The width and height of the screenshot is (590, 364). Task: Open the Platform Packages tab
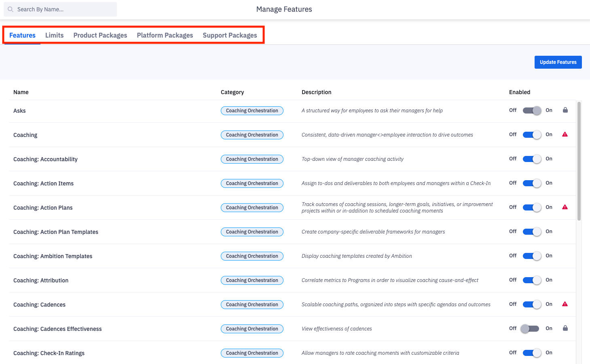coord(165,36)
